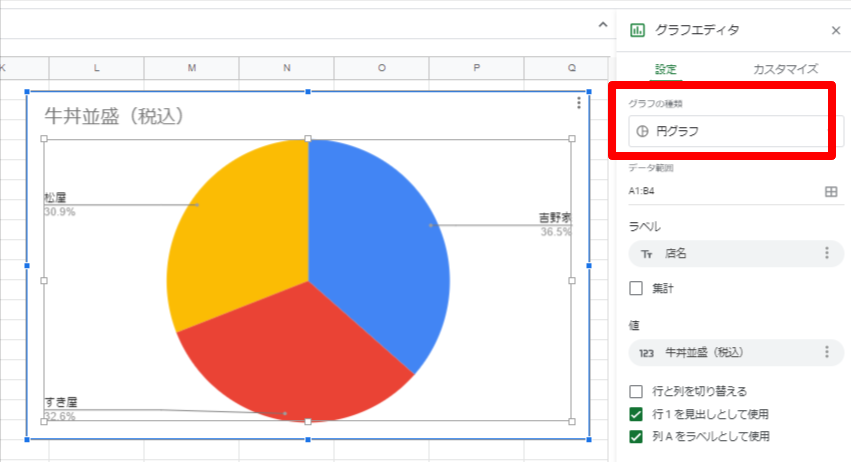Open options menu for 店名 label
This screenshot has height=462, width=851.
827,253
